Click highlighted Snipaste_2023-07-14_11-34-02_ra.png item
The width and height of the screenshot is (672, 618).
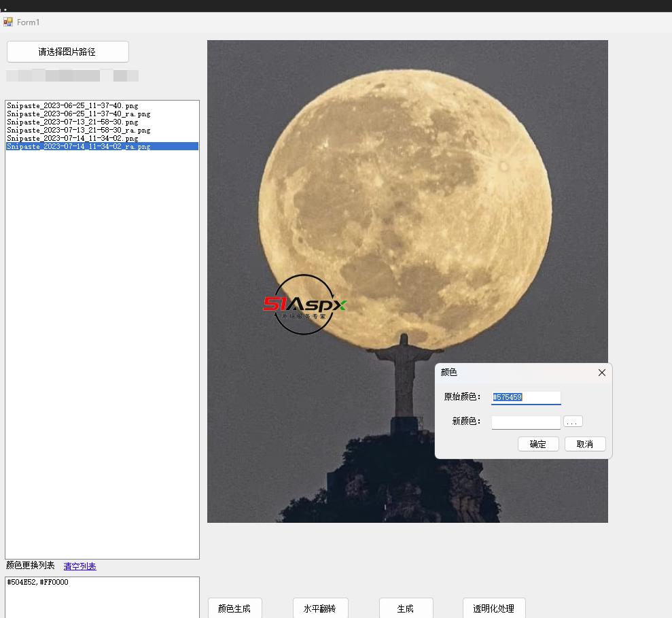tap(79, 146)
